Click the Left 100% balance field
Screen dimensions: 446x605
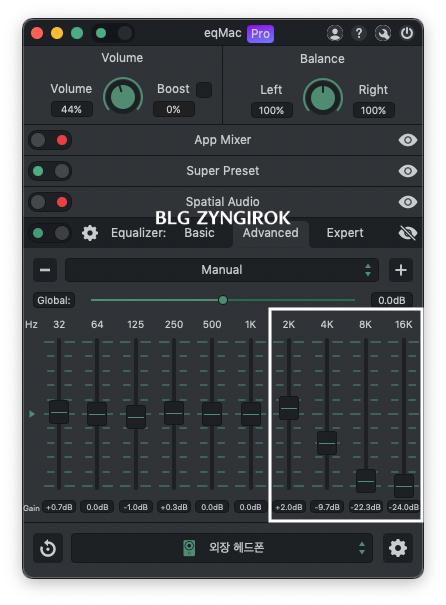(271, 110)
